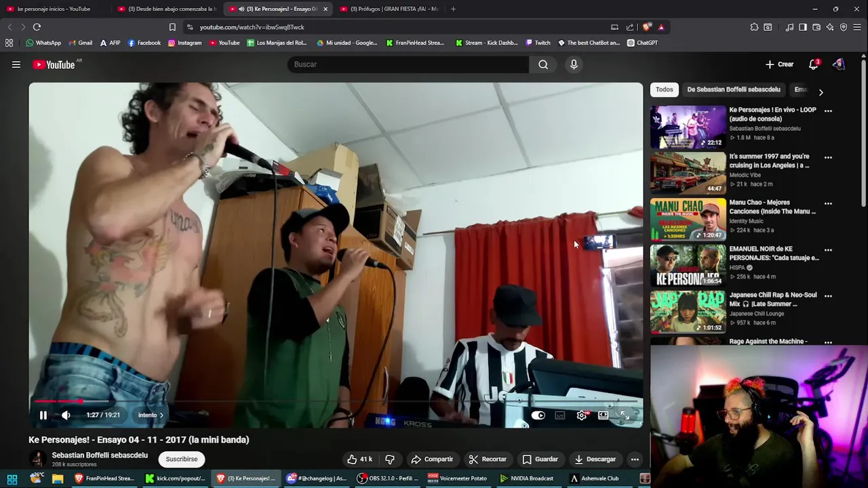
Task: Mute the video using the volume icon
Action: (x=66, y=415)
